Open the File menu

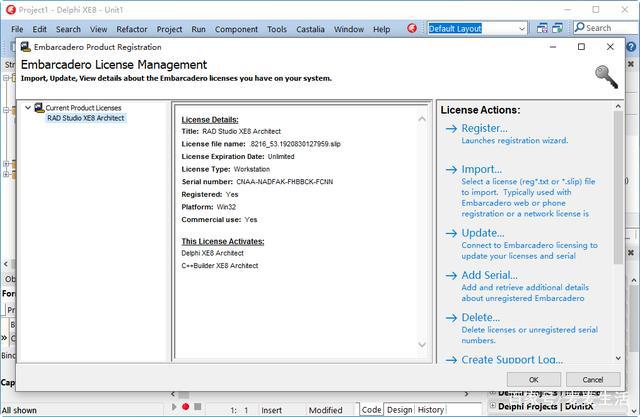(x=17, y=29)
